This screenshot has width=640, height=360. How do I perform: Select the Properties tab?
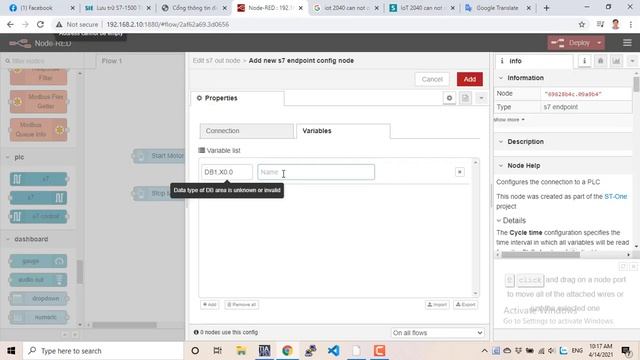pos(238,98)
